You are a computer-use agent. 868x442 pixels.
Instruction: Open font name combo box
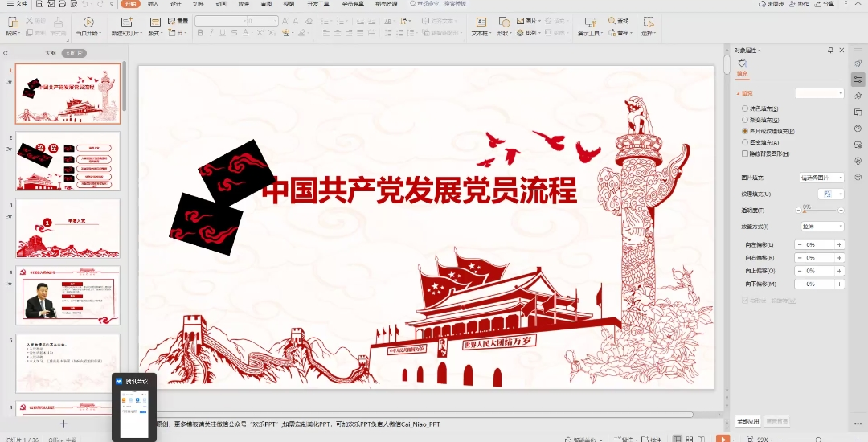coord(221,21)
